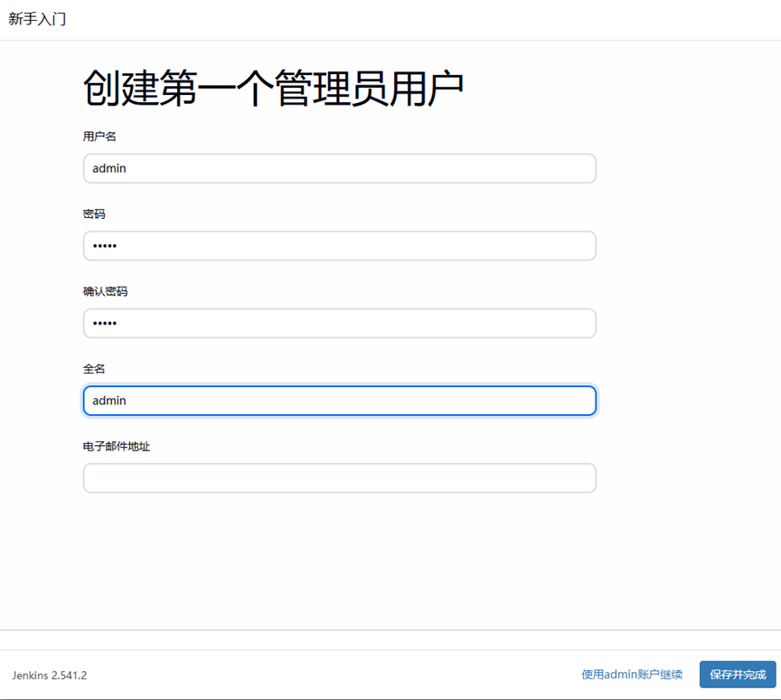
Task: Click the 用户名 input field containing admin
Action: (339, 168)
